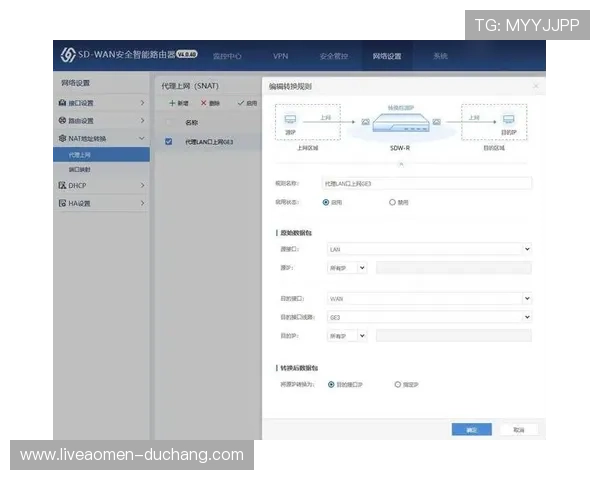Select the 启用 radio button
This screenshot has width=600, height=480.
pos(326,202)
